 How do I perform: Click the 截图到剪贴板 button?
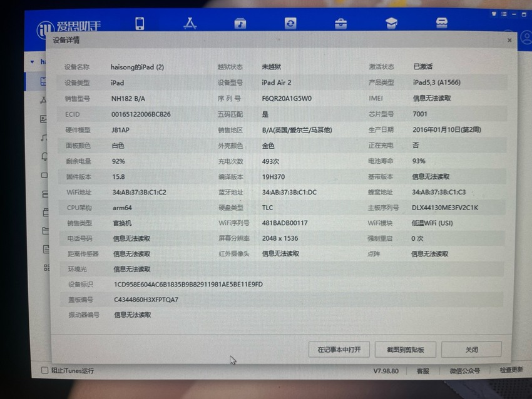[406, 350]
